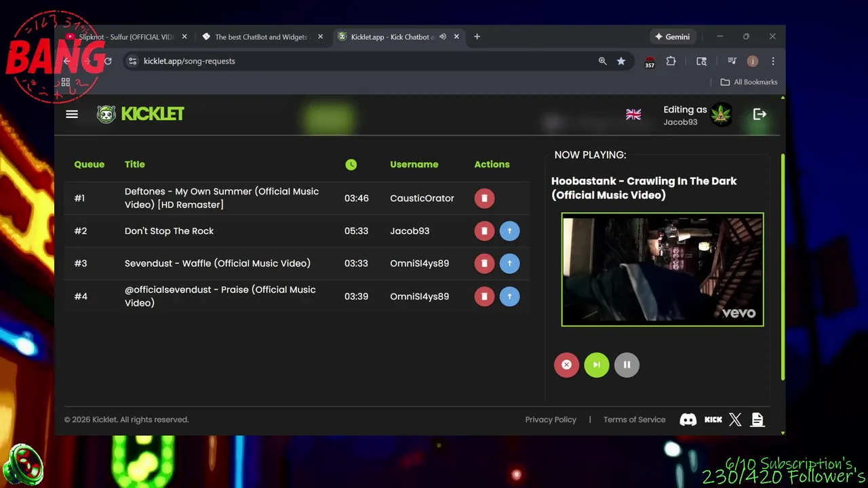Screen dimensions: 868x488
Task: Open the documentation footer icon
Action: point(757,420)
